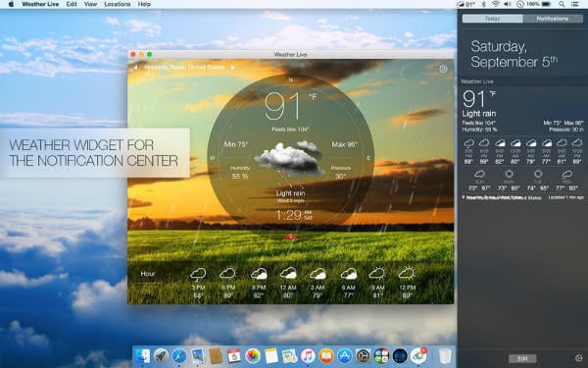This screenshot has width=588, height=368.
Task: Switch to the Notifications tab
Action: 553,19
